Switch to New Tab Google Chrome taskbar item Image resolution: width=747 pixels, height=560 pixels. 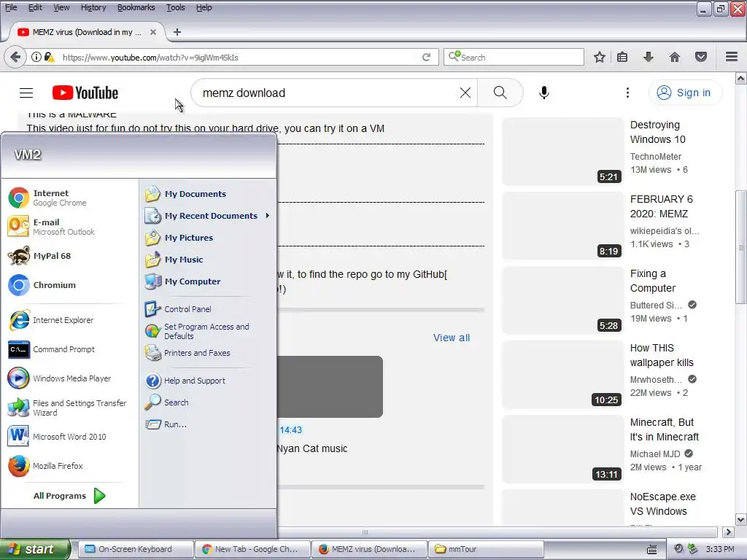[x=253, y=549]
